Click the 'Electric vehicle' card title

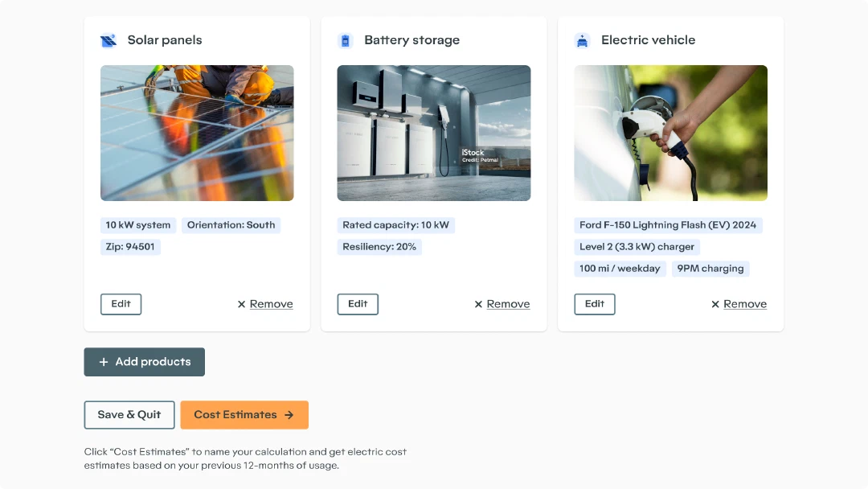click(x=649, y=40)
